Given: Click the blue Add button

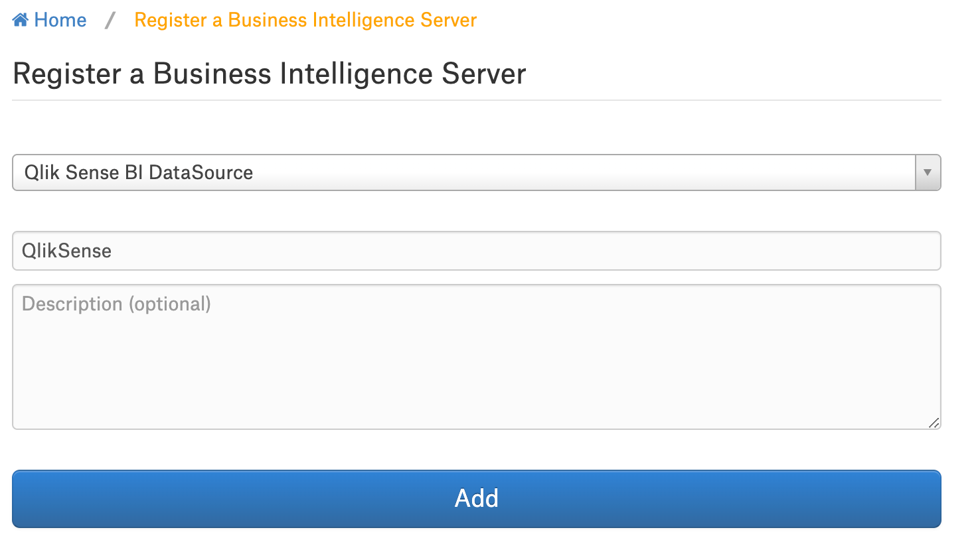Looking at the screenshot, I should (x=477, y=499).
